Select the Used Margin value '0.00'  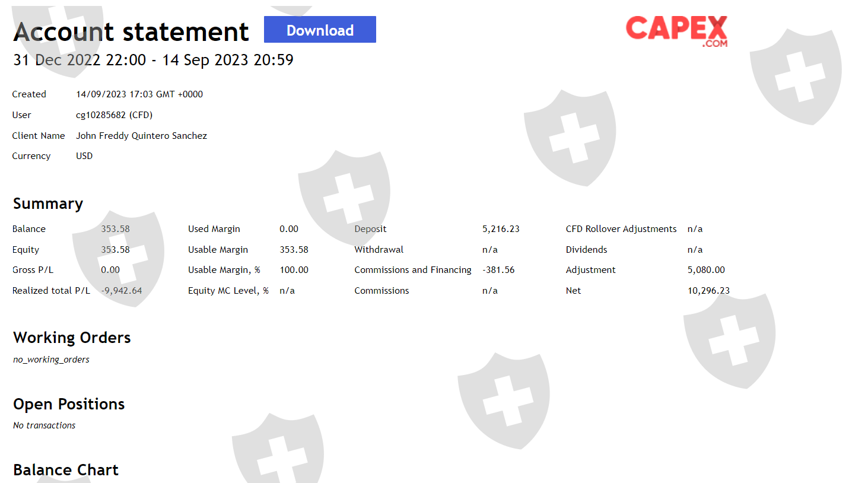click(289, 229)
